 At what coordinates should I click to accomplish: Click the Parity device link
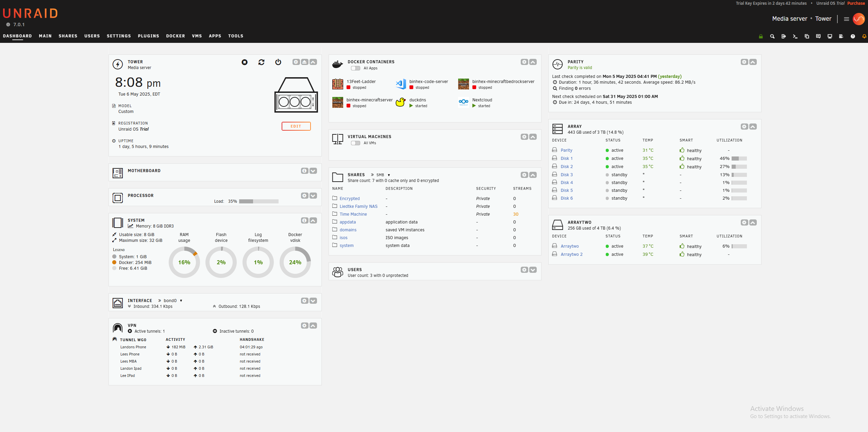coord(566,150)
